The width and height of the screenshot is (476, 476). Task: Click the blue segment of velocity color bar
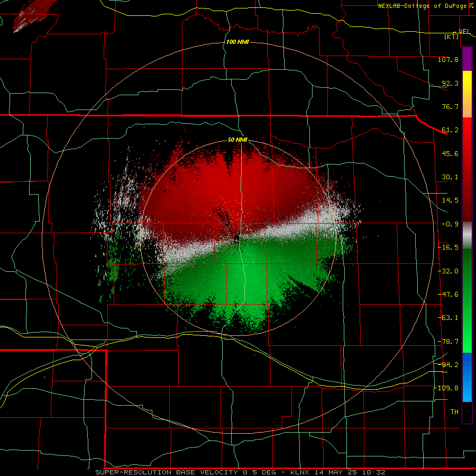click(467, 377)
